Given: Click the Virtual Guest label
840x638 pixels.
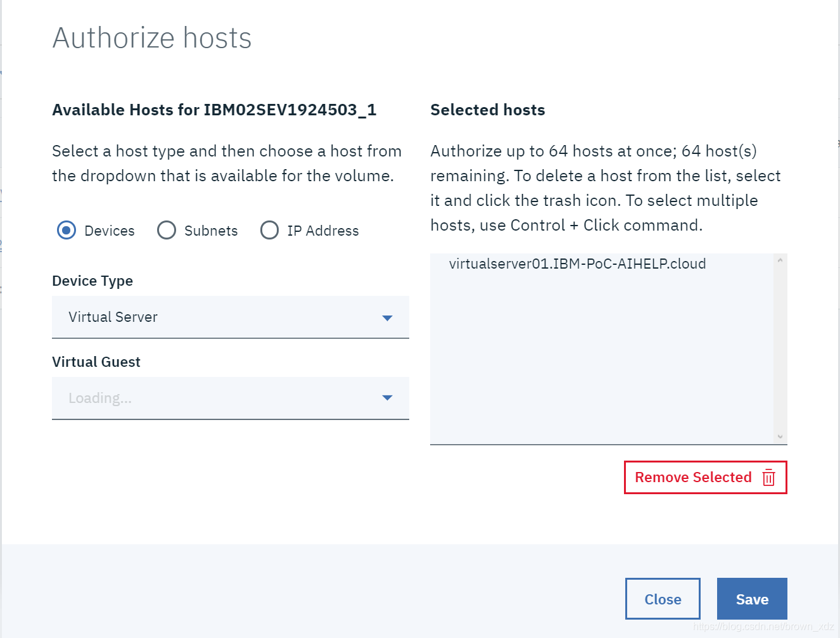Looking at the screenshot, I should 96,362.
